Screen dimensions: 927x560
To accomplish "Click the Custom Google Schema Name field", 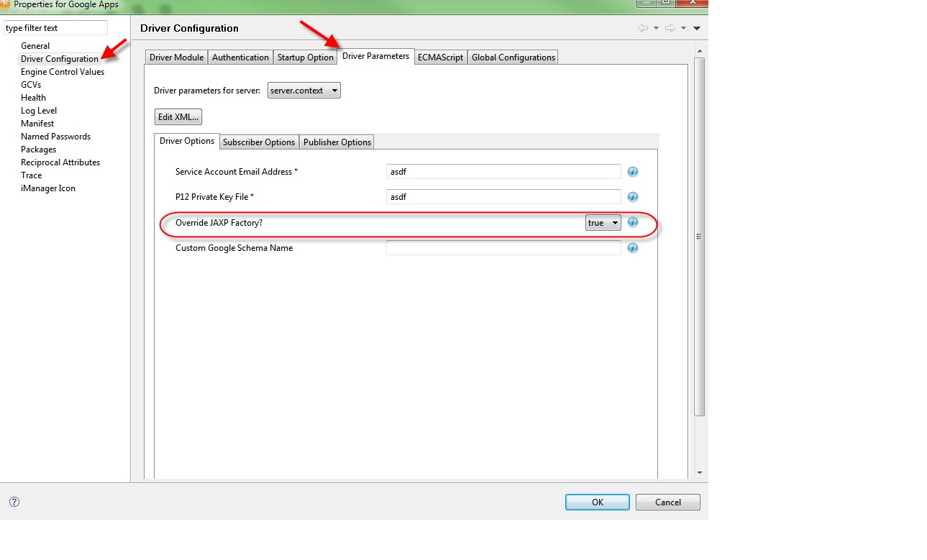I will 503,248.
